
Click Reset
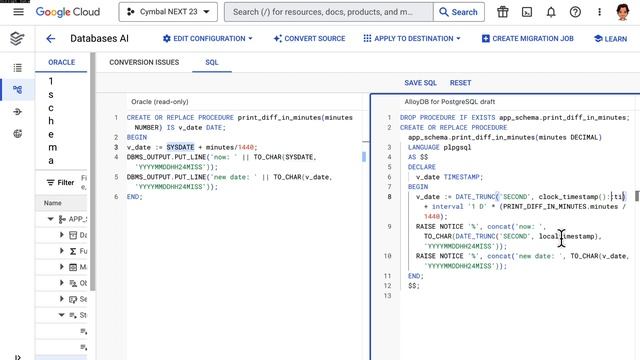(x=460, y=83)
